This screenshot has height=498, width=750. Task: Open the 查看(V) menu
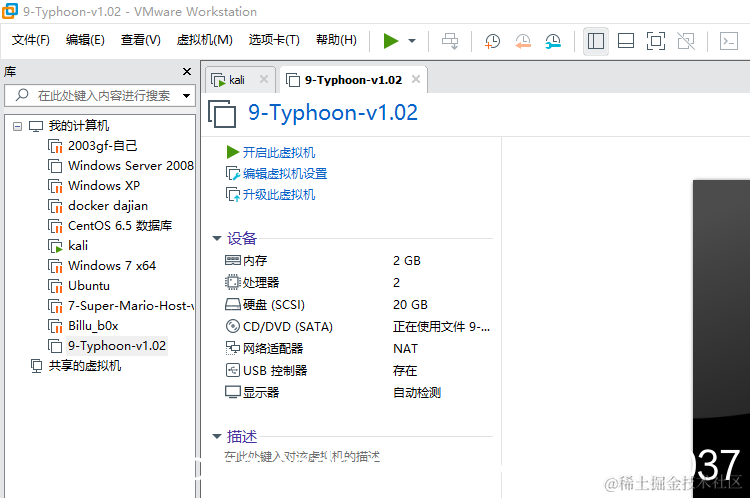[x=141, y=40]
